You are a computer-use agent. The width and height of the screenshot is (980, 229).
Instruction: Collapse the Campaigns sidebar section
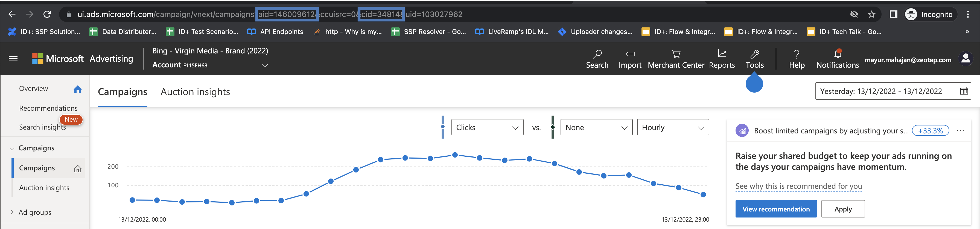point(12,148)
